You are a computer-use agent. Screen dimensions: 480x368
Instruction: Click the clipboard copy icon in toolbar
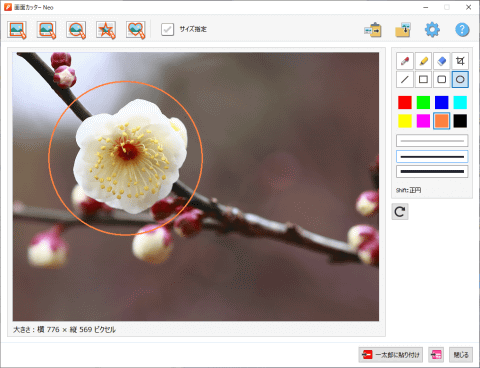point(373,30)
